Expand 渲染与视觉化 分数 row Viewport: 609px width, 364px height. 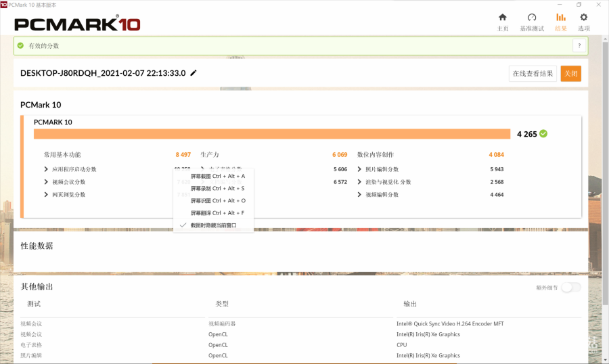(359, 182)
